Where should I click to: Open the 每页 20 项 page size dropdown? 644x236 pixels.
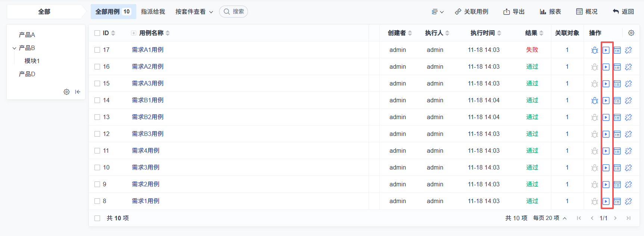coord(550,218)
